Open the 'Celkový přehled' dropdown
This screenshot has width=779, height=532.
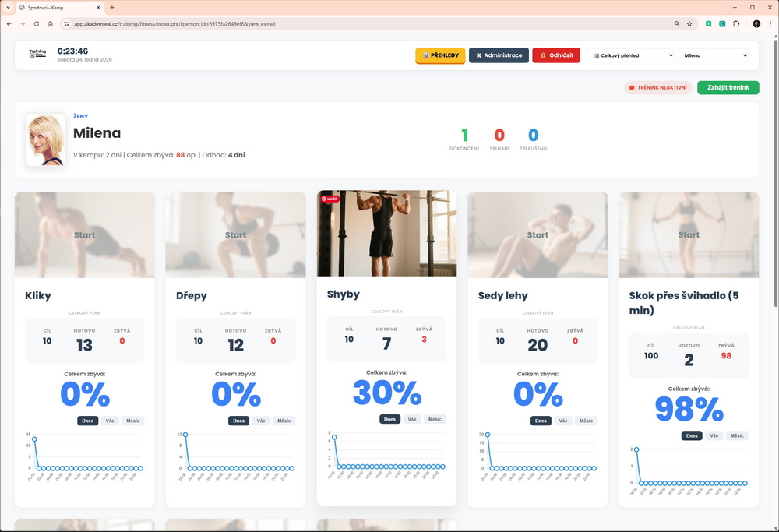point(630,55)
